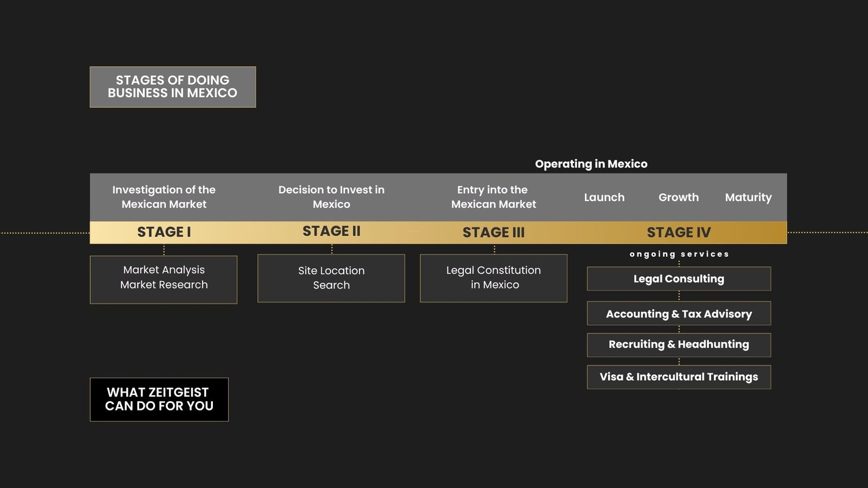Click the STAGE IV label
The image size is (868, 488).
pyautogui.click(x=679, y=232)
